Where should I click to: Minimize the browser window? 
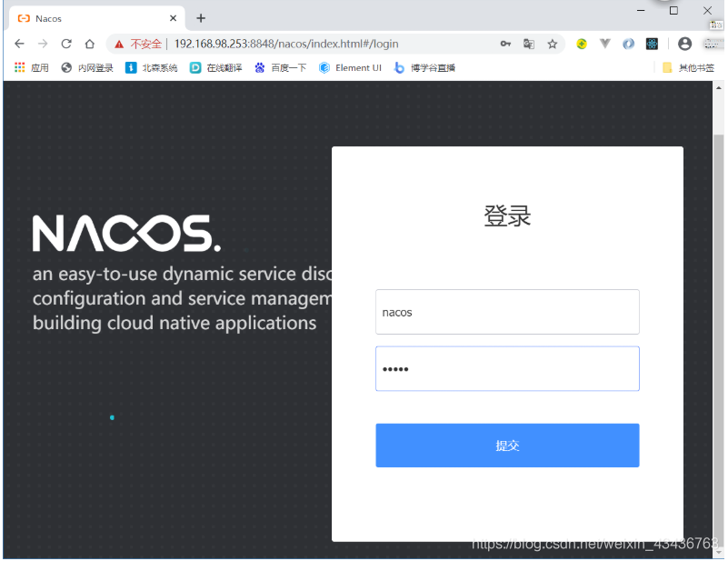tap(641, 10)
